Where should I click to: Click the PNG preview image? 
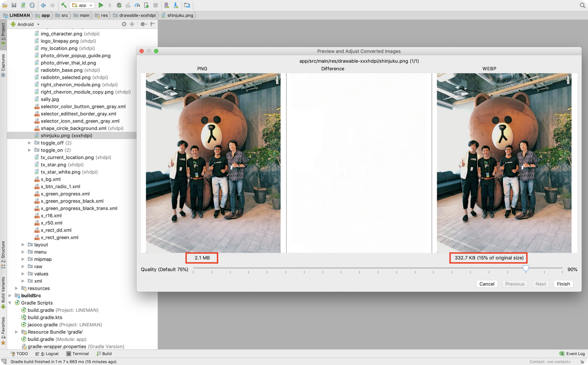click(213, 163)
